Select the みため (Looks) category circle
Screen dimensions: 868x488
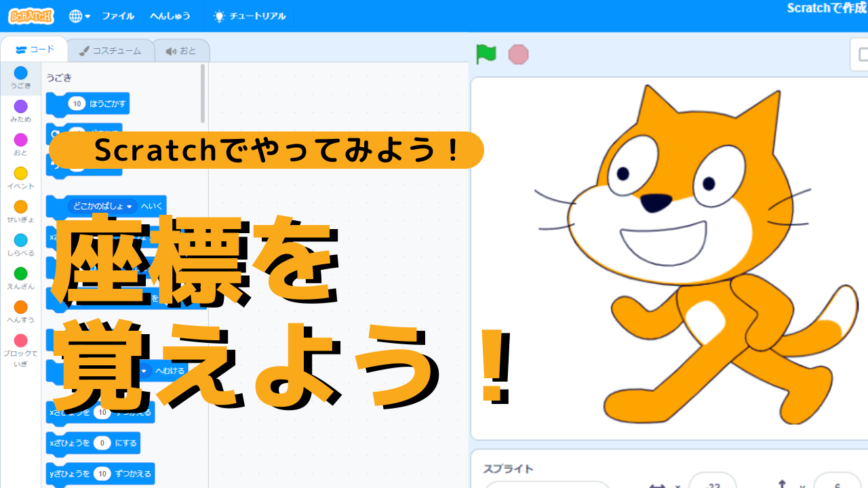click(x=21, y=106)
